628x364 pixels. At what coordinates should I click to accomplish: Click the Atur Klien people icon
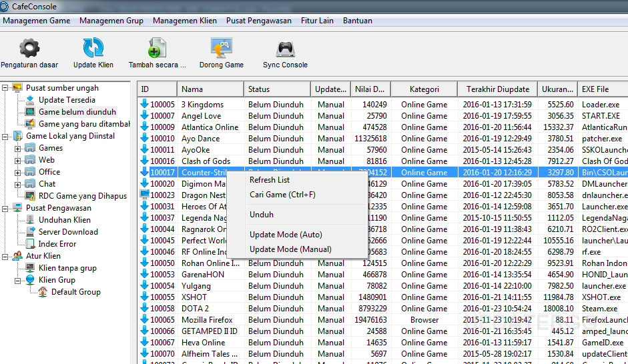pyautogui.click(x=17, y=256)
